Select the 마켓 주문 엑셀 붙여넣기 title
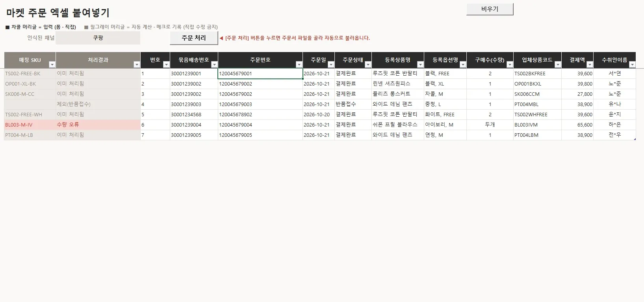This screenshot has width=644, height=302. pos(58,13)
